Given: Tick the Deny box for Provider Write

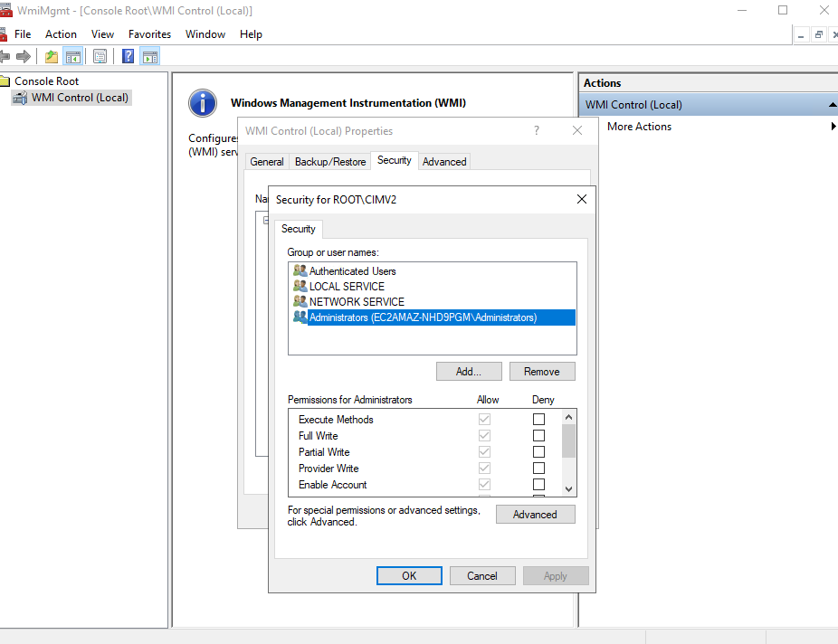Looking at the screenshot, I should (x=538, y=469).
